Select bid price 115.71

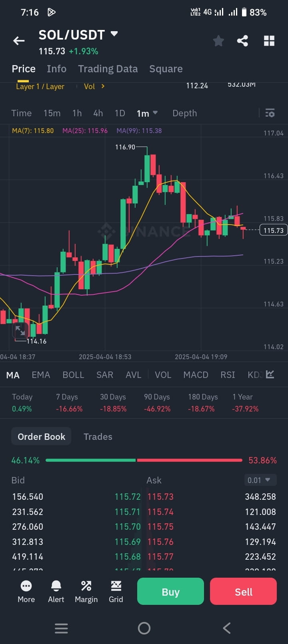click(128, 512)
